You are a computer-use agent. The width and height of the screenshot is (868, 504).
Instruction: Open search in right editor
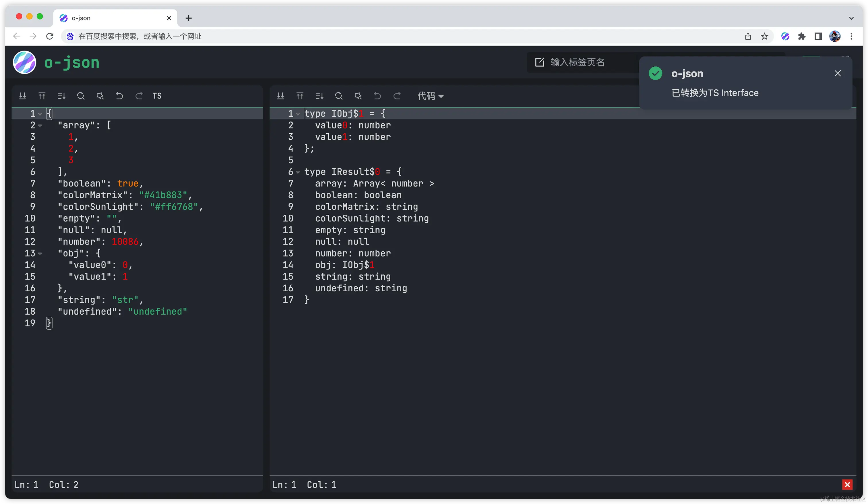(x=339, y=96)
